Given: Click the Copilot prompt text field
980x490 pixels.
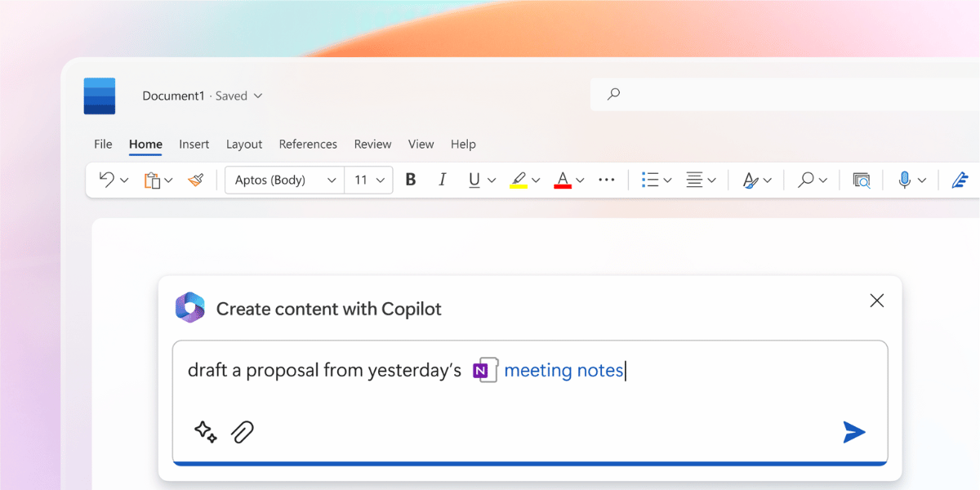Looking at the screenshot, I should click(530, 402).
